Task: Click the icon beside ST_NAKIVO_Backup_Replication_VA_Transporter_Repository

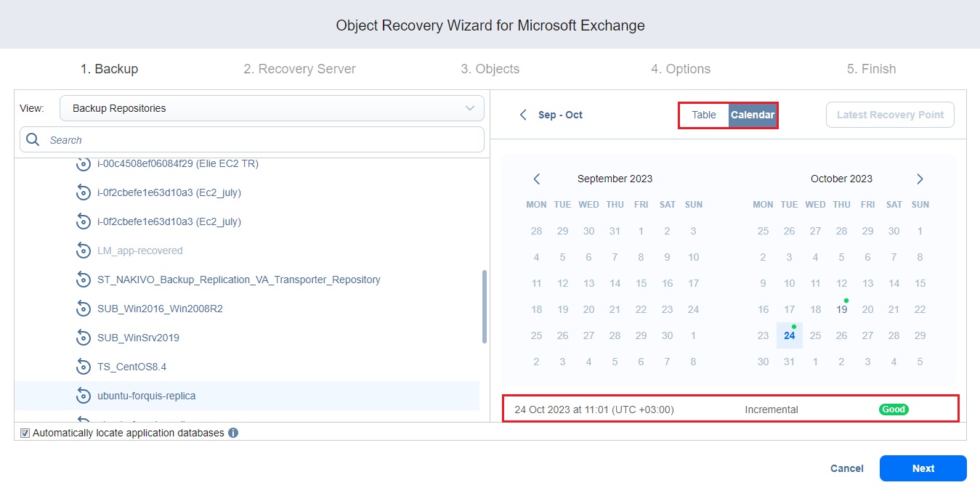Action: (x=83, y=280)
